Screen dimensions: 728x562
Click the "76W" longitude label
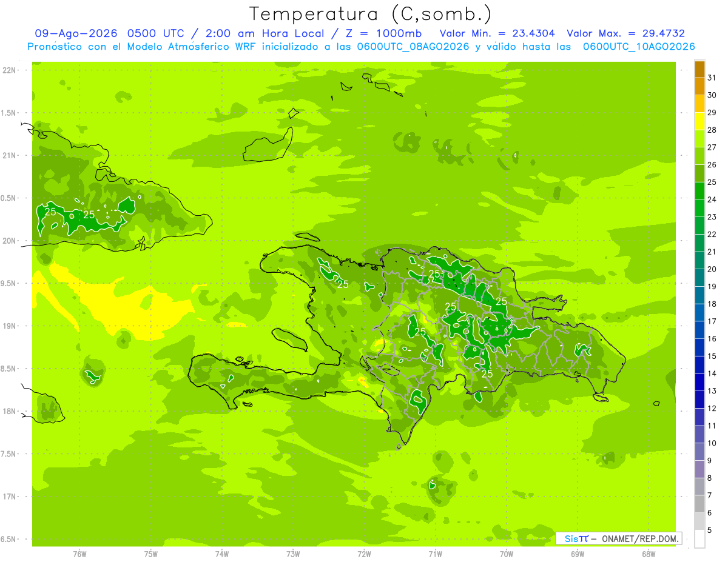click(x=79, y=554)
